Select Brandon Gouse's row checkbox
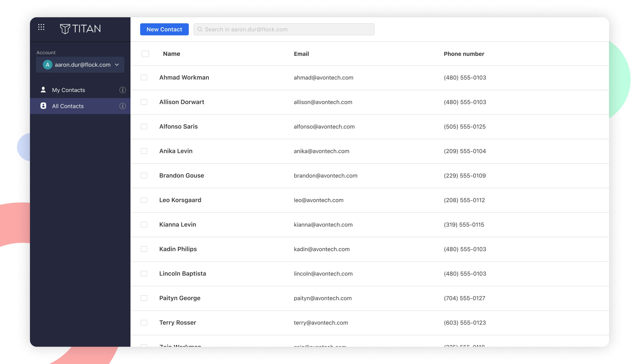639x364 pixels. [x=144, y=176]
